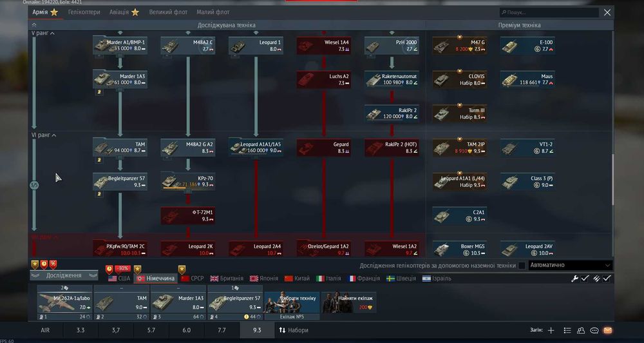
Task: Select the Ізраїль nation tab
Action: [x=437, y=279]
